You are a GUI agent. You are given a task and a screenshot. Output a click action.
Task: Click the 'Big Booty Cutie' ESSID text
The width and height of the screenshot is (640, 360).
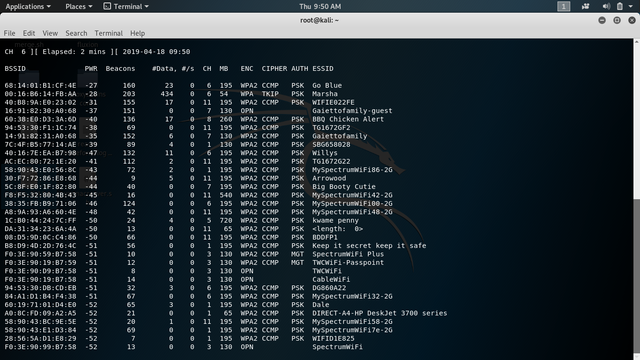[344, 187]
